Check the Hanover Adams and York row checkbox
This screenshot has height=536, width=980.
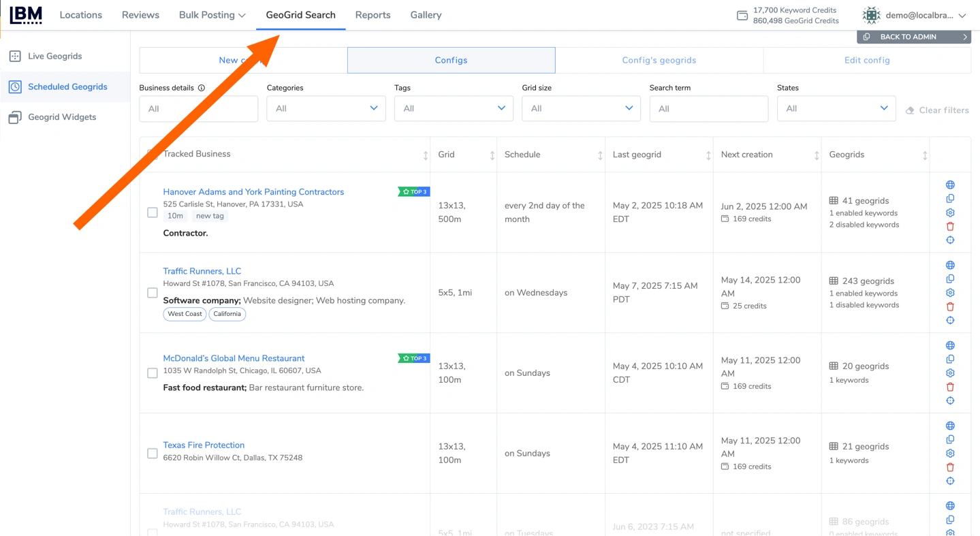(x=153, y=212)
